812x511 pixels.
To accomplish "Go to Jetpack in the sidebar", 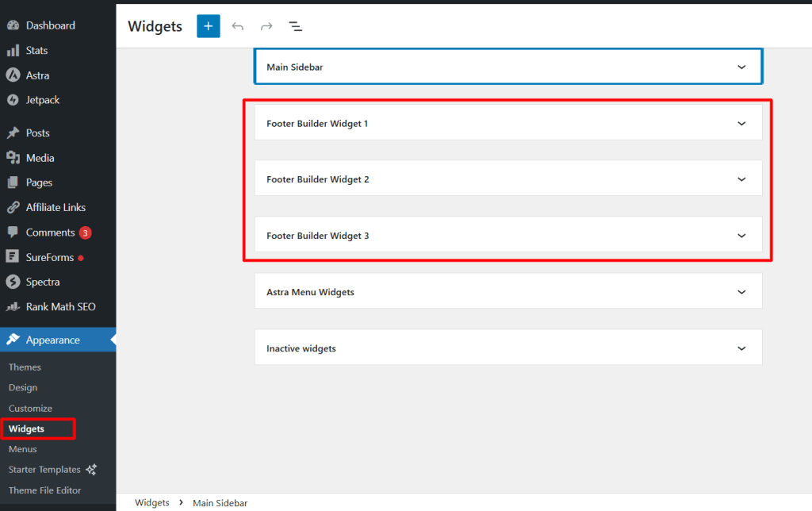I will (42, 100).
